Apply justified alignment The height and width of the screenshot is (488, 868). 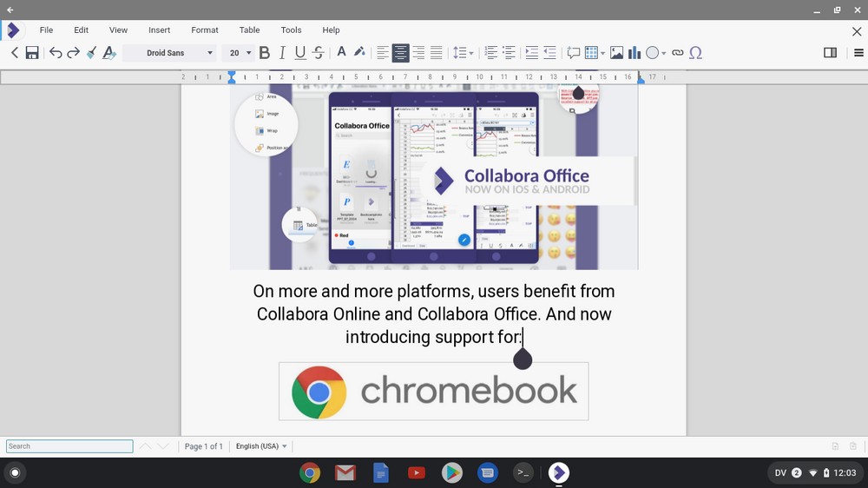coord(437,53)
